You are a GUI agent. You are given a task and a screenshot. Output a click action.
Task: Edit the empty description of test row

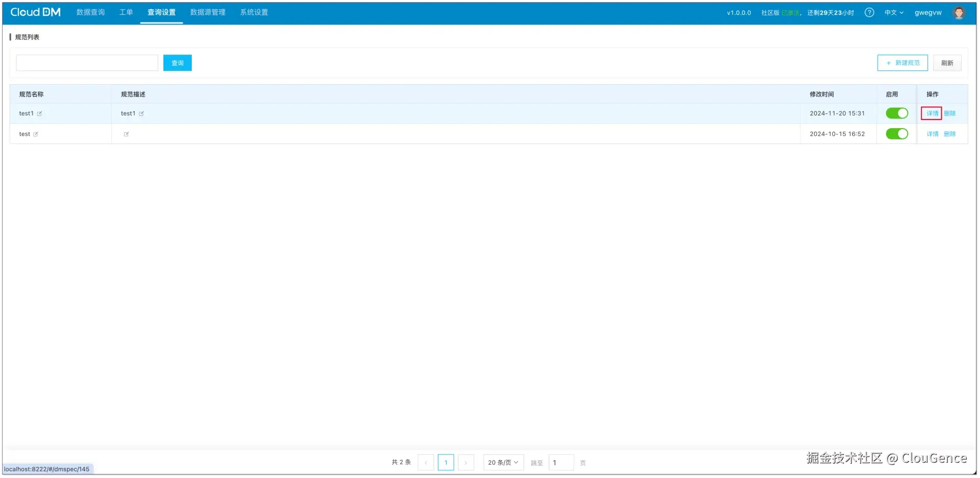tap(126, 134)
